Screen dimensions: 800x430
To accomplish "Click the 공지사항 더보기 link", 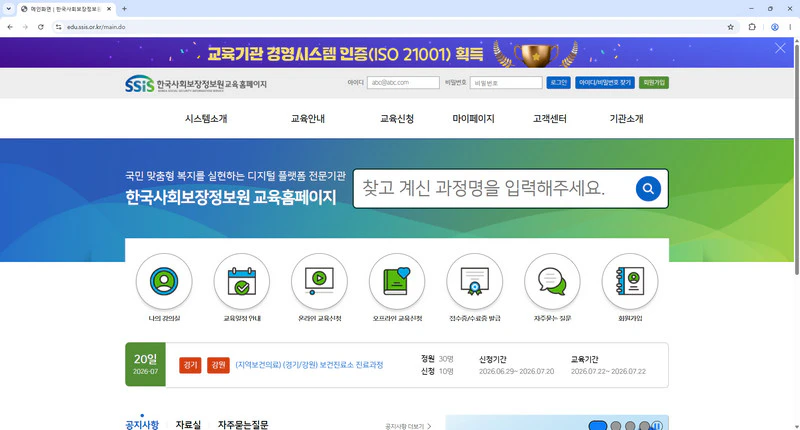I will click(408, 426).
